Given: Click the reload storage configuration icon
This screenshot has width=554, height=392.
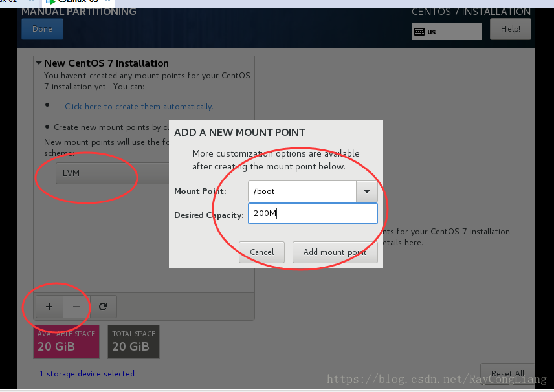Looking at the screenshot, I should [x=103, y=307].
